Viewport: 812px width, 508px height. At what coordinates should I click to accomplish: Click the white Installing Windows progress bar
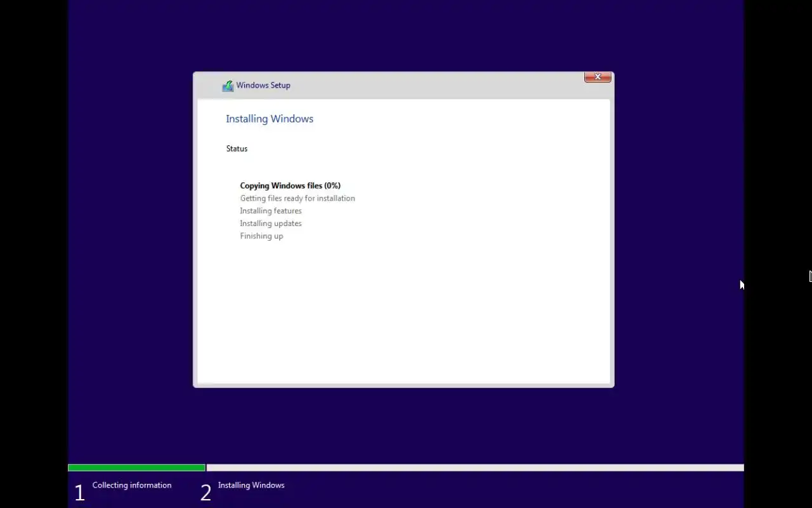pyautogui.click(x=475, y=468)
